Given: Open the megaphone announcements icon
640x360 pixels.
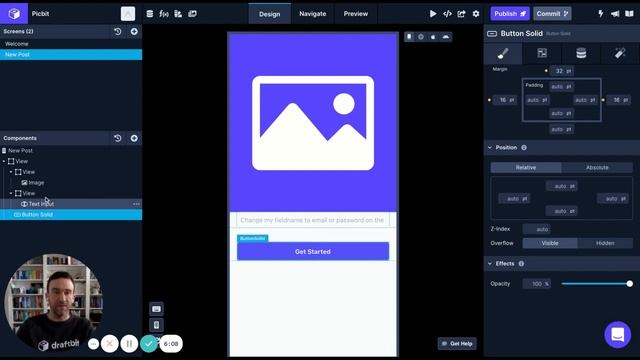Looking at the screenshot, I should [x=615, y=13].
